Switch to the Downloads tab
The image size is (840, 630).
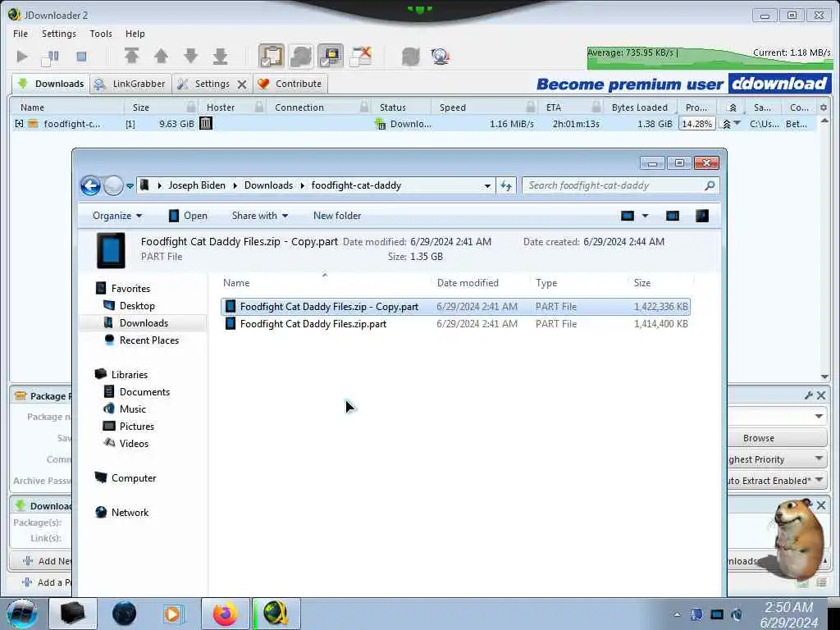(x=50, y=84)
